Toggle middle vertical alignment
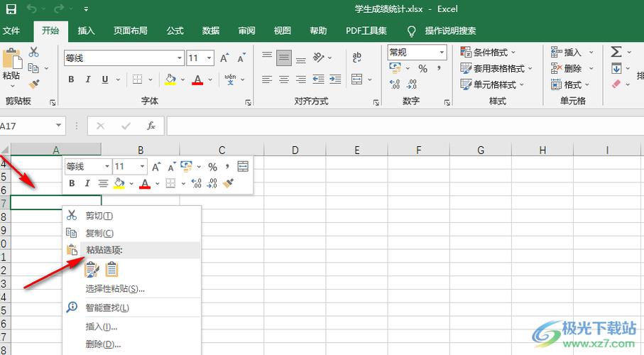 click(x=284, y=58)
